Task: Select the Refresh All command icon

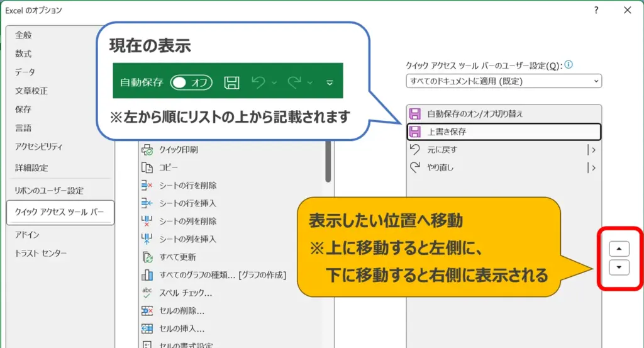Action: pyautogui.click(x=147, y=257)
